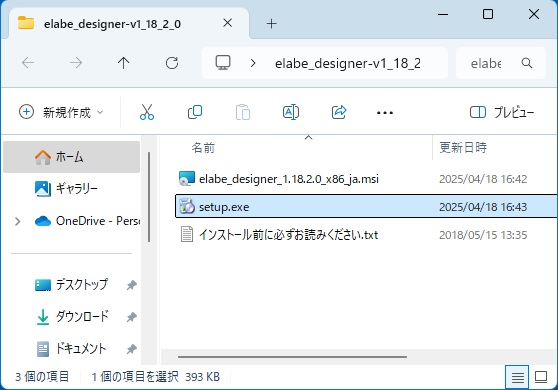Screen dimensions: 558x390
Task: Click the Refresh button
Action: click(x=172, y=63)
